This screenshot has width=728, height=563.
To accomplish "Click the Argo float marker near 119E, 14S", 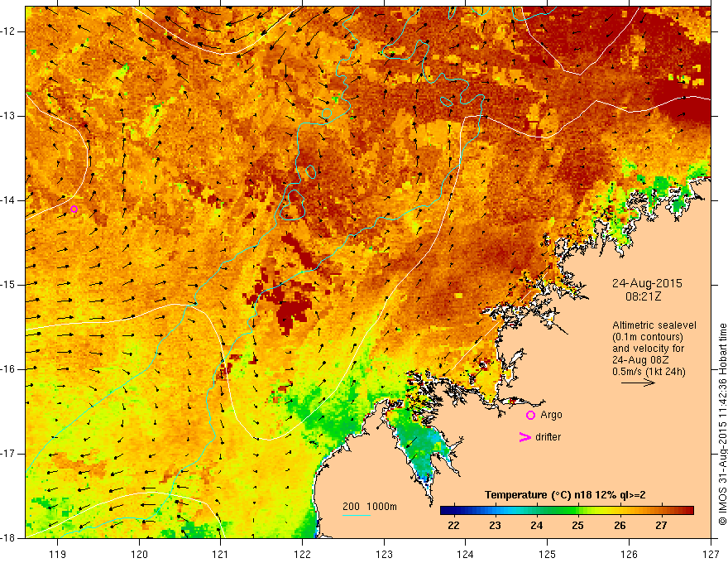I will (x=74, y=209).
